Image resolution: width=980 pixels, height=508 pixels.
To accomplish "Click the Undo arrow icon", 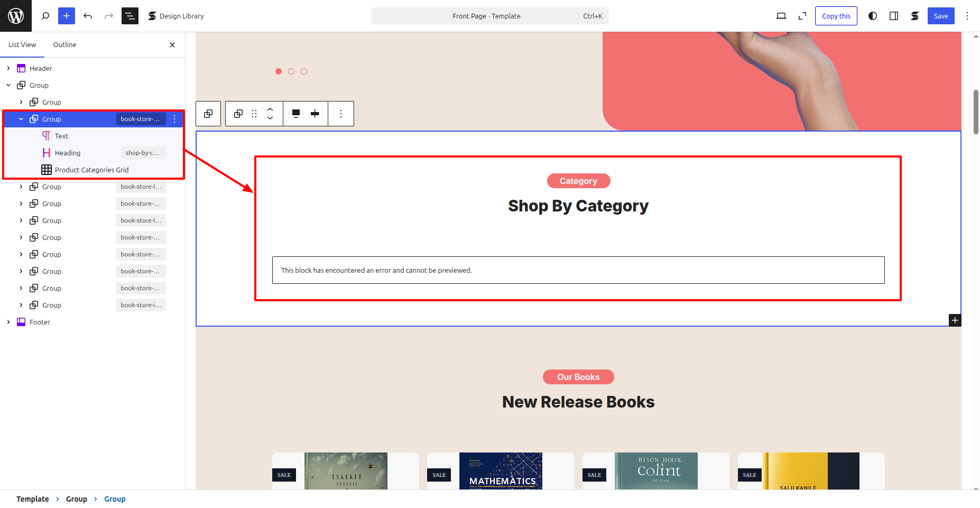I will [88, 16].
